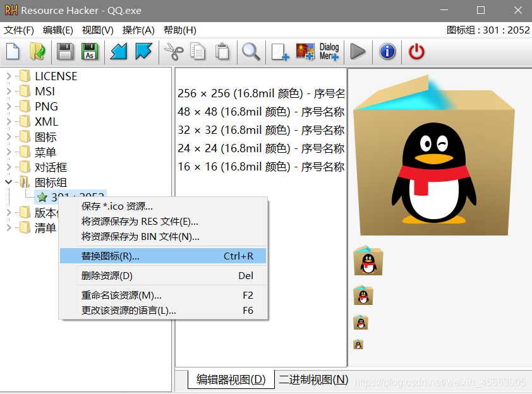Expand the 菜单 tree node
This screenshot has width=532, height=394.
pyautogui.click(x=9, y=152)
